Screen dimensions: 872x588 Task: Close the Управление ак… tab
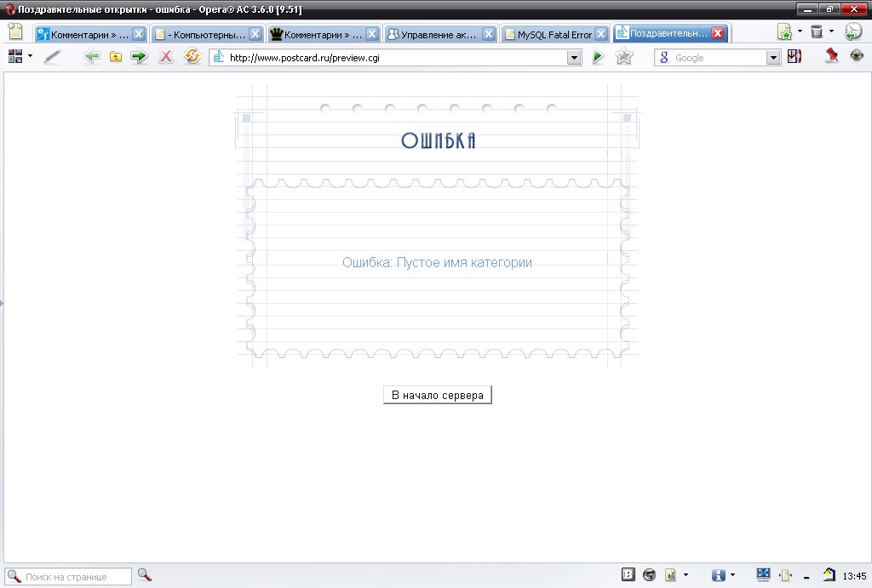(488, 34)
